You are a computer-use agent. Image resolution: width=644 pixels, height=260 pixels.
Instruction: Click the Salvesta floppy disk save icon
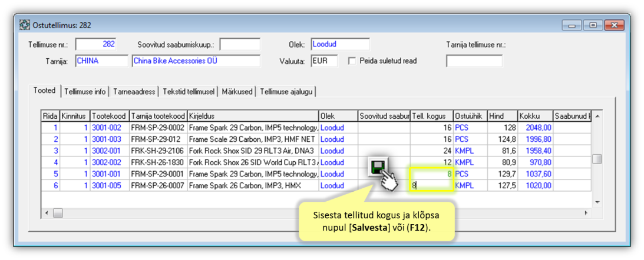tap(378, 168)
